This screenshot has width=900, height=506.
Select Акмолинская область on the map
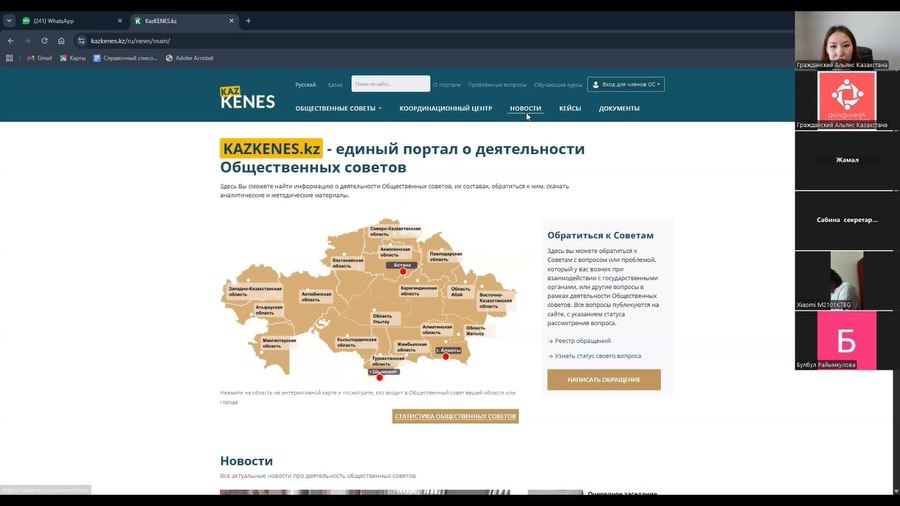pyautogui.click(x=395, y=252)
